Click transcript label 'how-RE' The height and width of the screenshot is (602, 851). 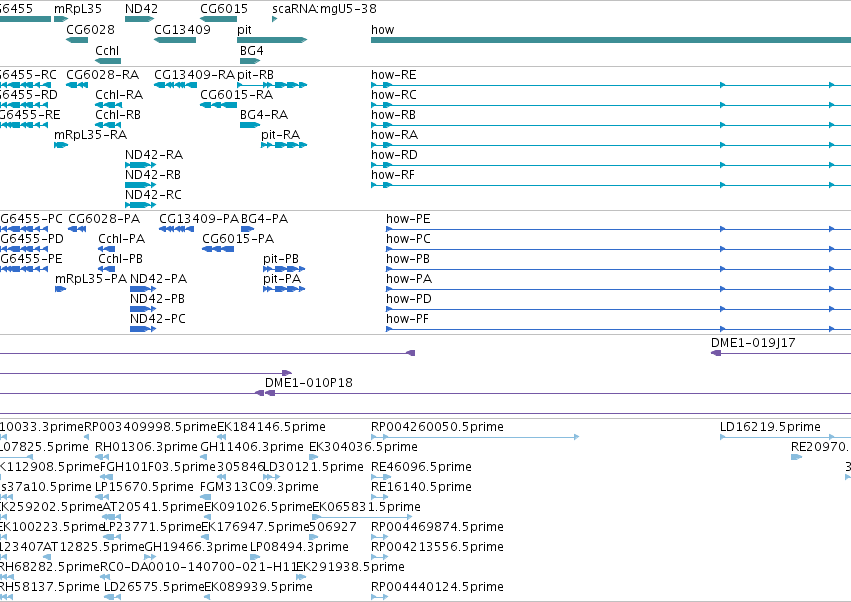click(393, 75)
